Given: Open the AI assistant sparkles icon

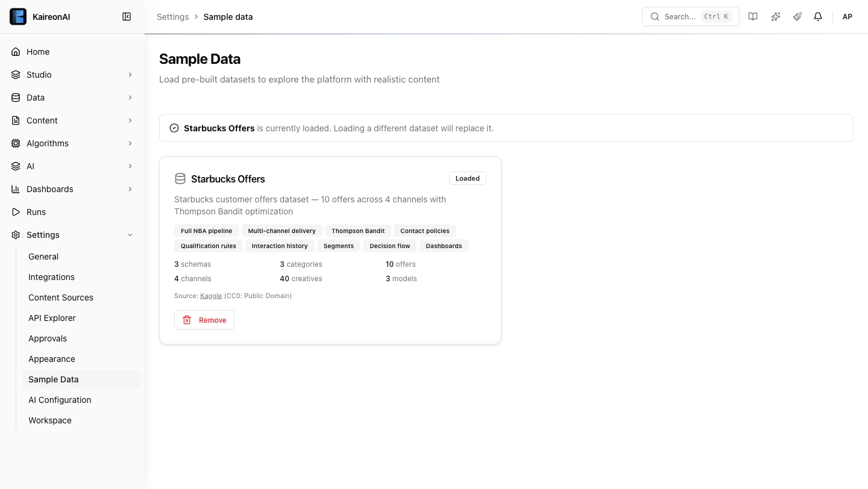Looking at the screenshot, I should click(775, 16).
